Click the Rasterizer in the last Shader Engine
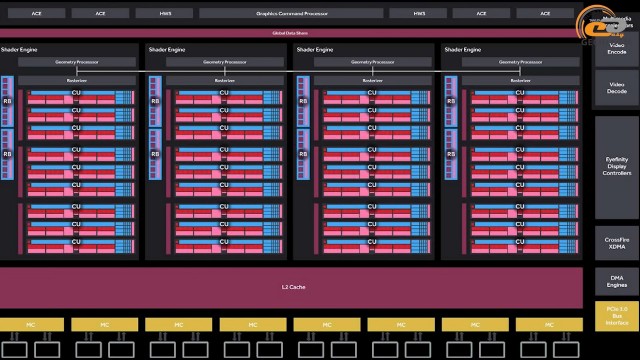Screen dimensions: 640x360 [520, 81]
